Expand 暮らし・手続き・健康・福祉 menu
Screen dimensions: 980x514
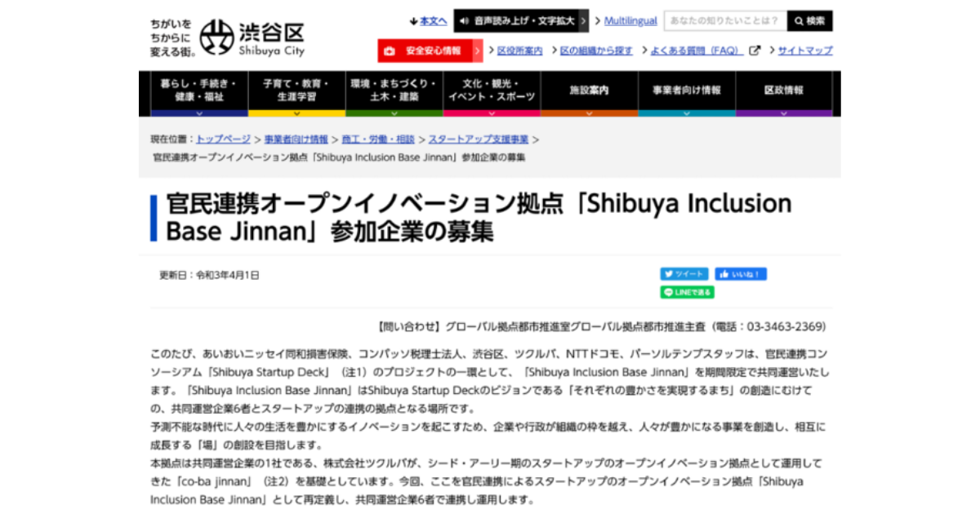198,91
